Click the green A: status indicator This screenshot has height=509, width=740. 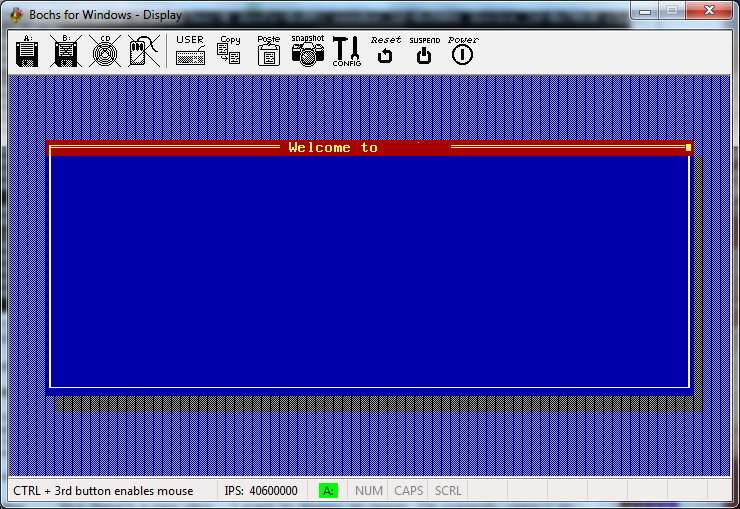(329, 491)
